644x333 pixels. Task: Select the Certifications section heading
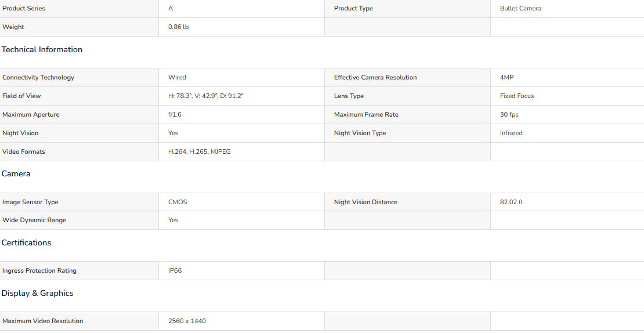(26, 242)
